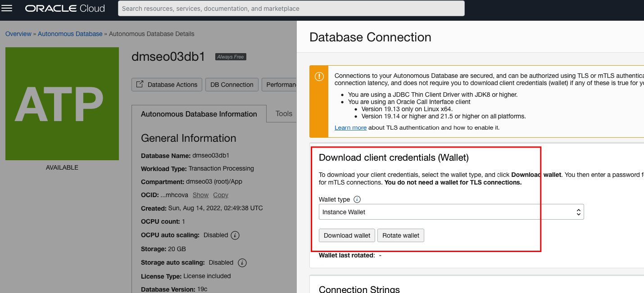This screenshot has width=644, height=293.
Task: Click License Type License included text
Action: click(x=186, y=276)
